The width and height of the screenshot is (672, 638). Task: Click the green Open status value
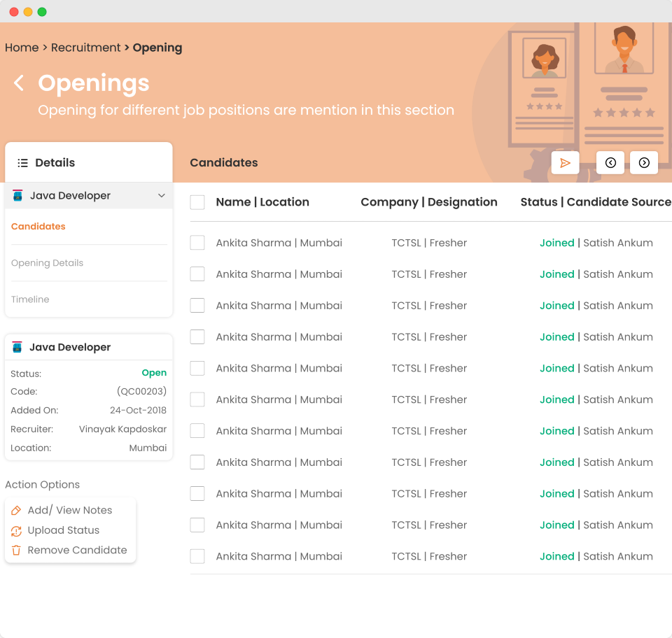click(154, 373)
